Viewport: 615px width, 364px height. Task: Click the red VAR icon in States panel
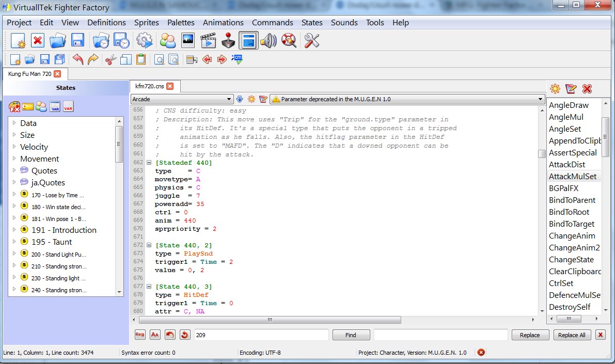tap(68, 107)
